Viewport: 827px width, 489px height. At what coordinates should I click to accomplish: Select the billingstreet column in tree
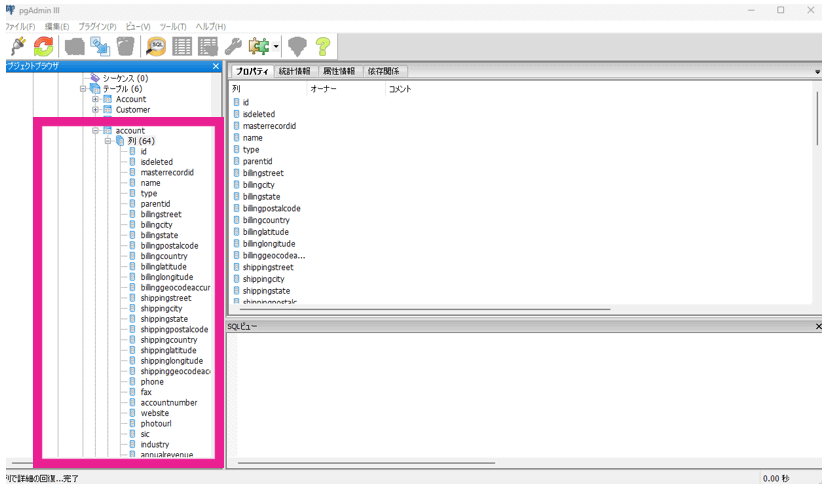(x=161, y=214)
